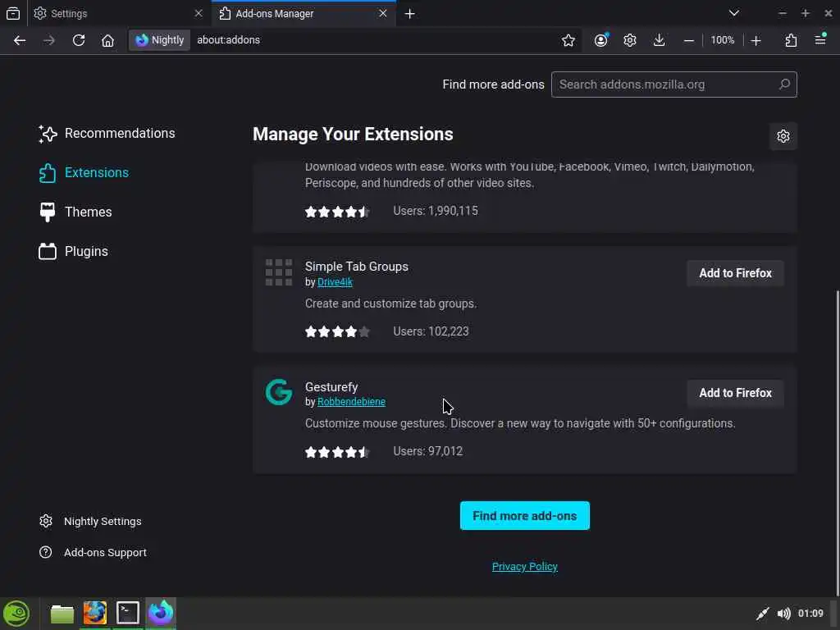Select Nightly browser in taskbar
This screenshot has width=840, height=630.
click(x=161, y=614)
